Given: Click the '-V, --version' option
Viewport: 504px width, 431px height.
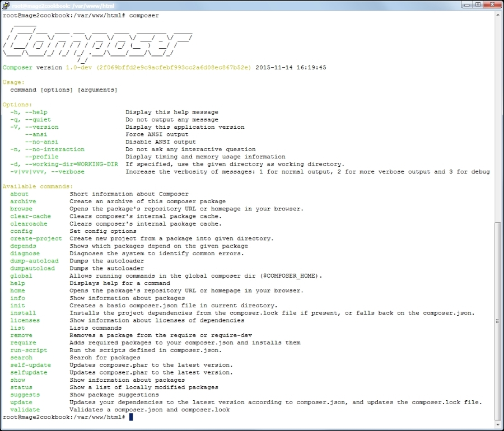Looking at the screenshot, I should tap(34, 127).
